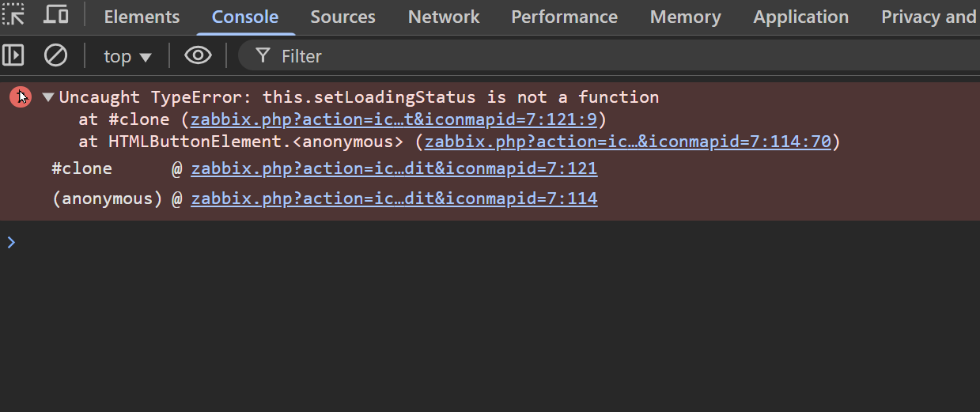Click the inspect element picker icon
Image resolution: width=980 pixels, height=412 pixels.
14,14
